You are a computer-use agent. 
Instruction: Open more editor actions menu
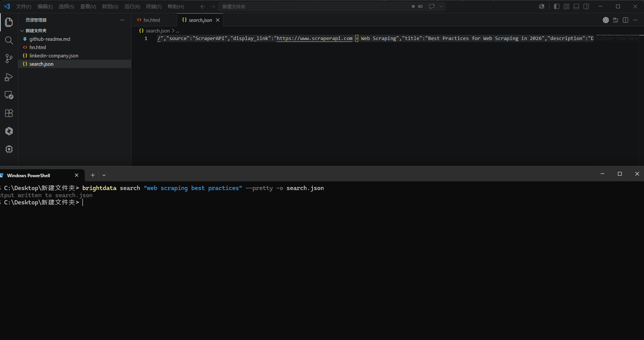(635, 20)
